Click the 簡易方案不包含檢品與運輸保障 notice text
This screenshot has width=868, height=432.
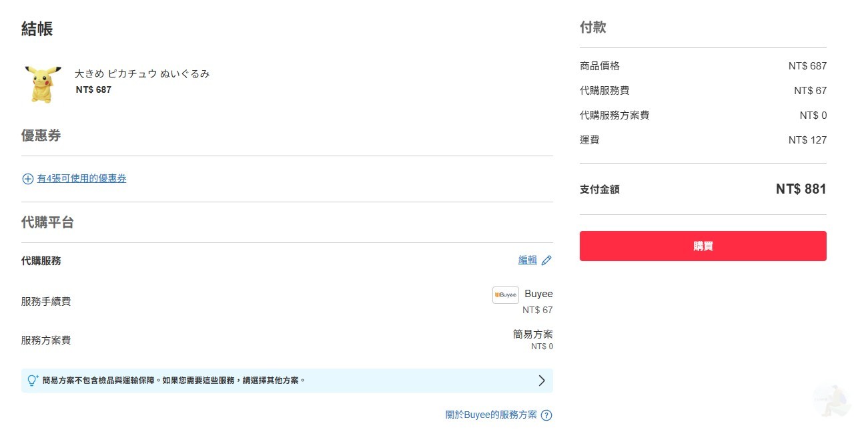pos(173,381)
